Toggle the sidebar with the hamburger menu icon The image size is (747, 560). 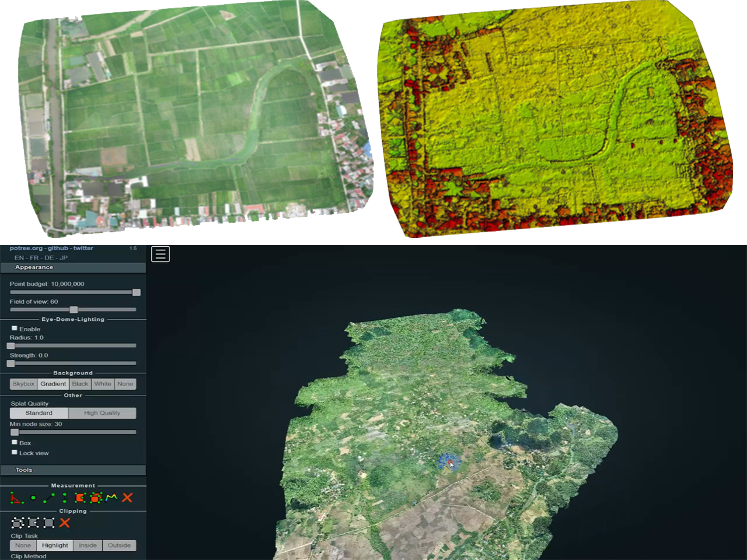(x=160, y=254)
